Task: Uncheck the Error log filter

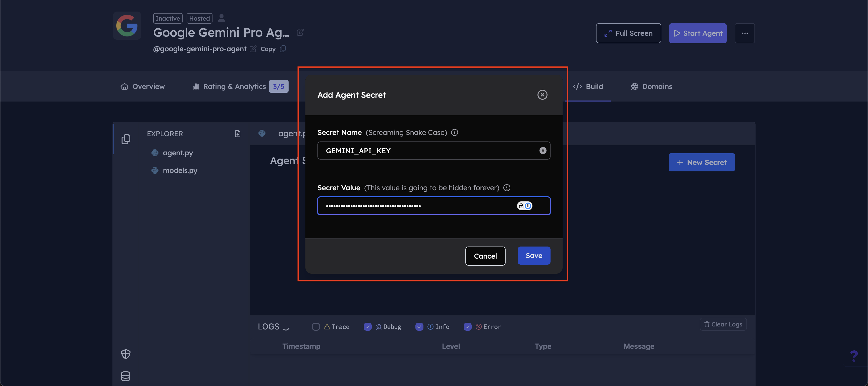Action: [x=468, y=326]
